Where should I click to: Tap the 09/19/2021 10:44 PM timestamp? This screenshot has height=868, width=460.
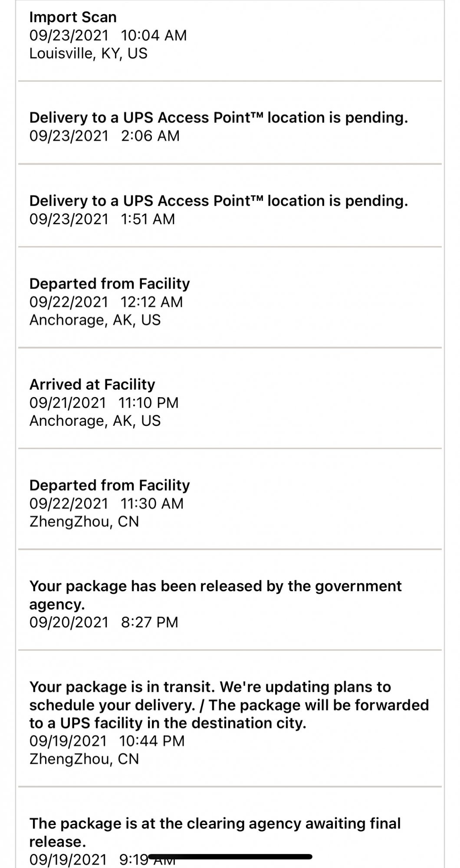pos(107,741)
